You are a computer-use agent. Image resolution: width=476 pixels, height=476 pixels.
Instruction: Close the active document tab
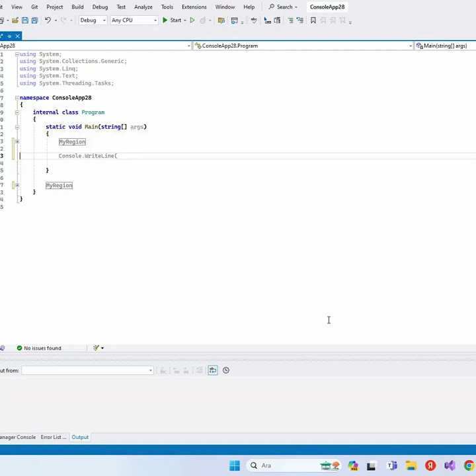pyautogui.click(x=18, y=36)
